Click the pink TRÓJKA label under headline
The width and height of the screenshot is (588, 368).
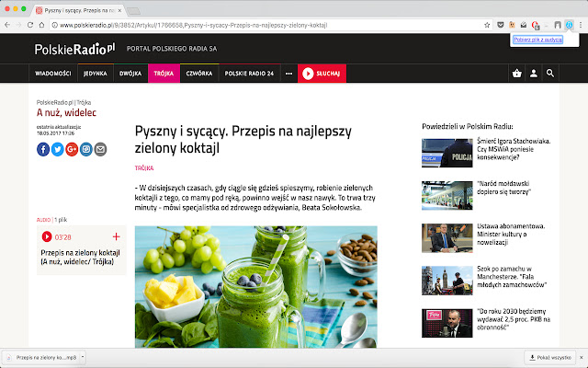click(x=144, y=167)
